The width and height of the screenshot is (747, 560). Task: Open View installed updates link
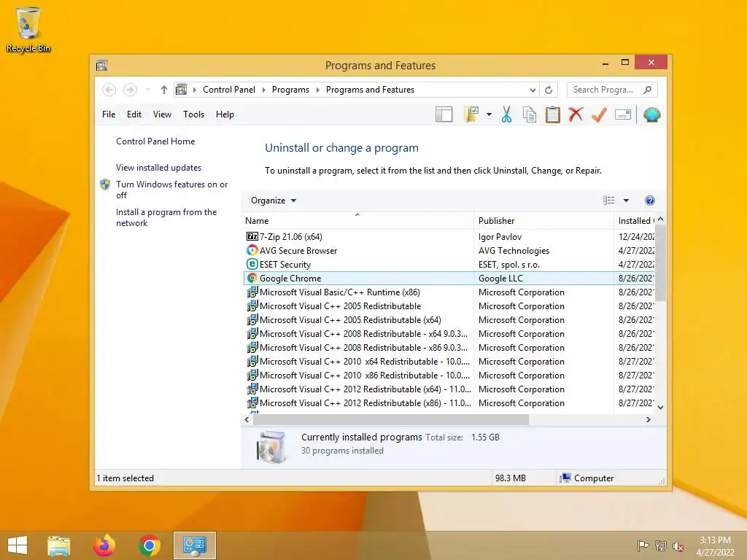point(158,168)
